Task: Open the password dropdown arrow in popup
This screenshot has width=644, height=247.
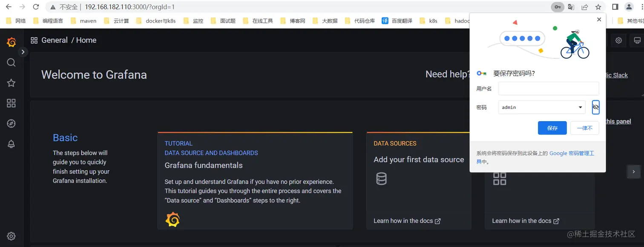Action: click(580, 107)
